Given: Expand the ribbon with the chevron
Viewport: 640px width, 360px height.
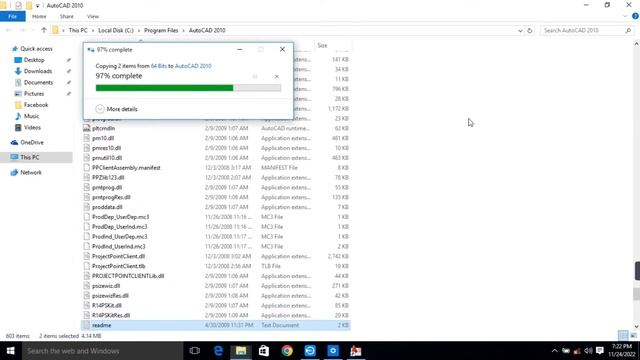Looking at the screenshot, I should [x=624, y=16].
